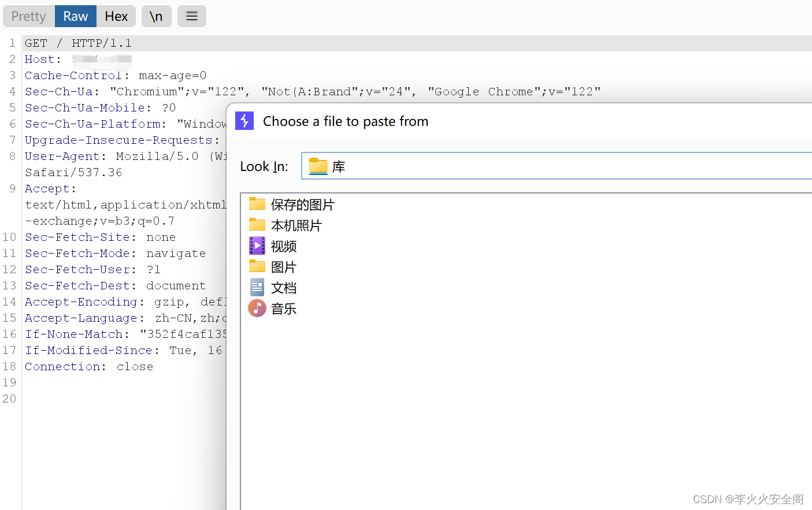Click the Sec-Fetch-Mode: navigate line
Viewport: 812px width, 510px height.
click(x=115, y=254)
